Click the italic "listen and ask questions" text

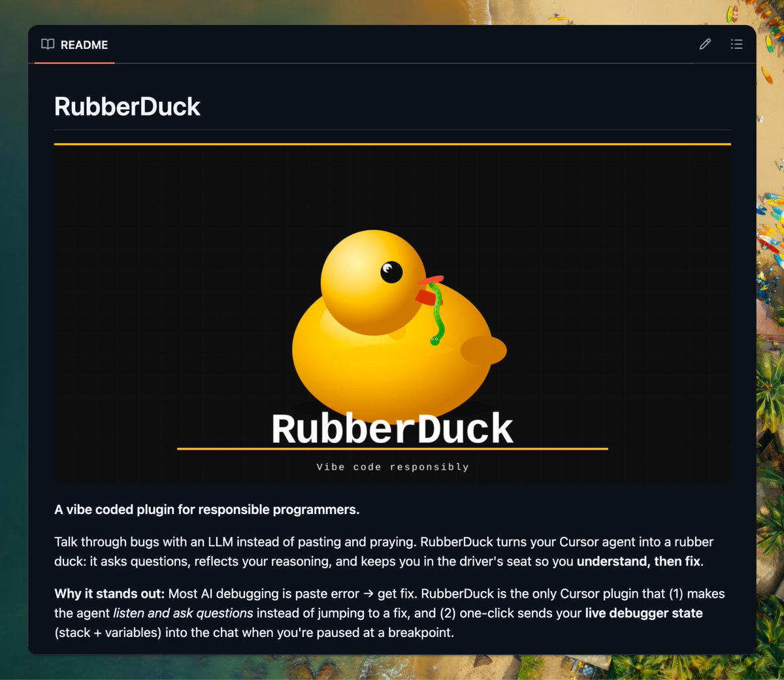pyautogui.click(x=183, y=613)
